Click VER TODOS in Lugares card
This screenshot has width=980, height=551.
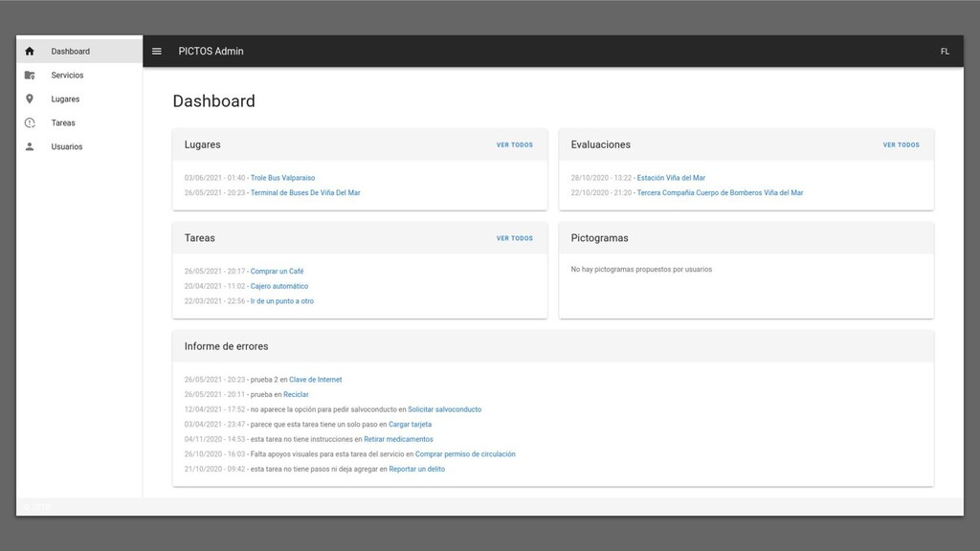(514, 145)
